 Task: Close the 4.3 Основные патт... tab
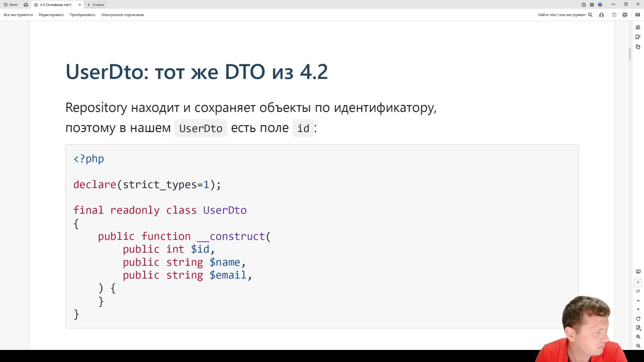pos(80,5)
